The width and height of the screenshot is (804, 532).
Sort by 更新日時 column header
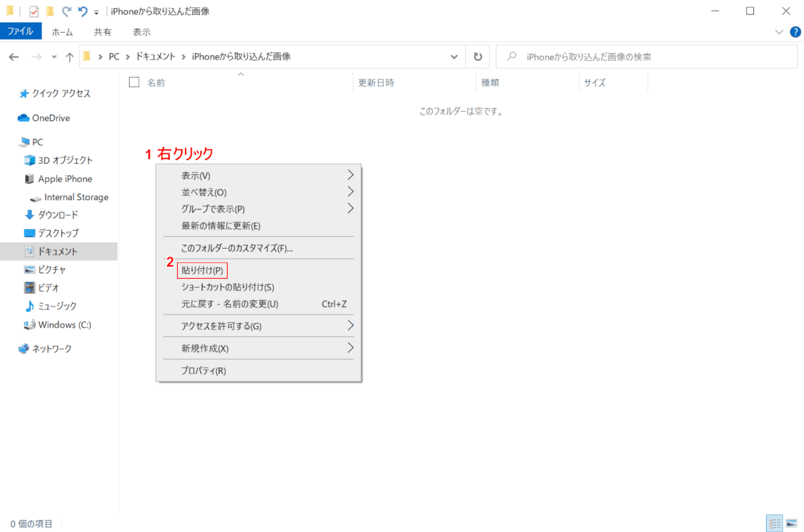[x=376, y=82]
